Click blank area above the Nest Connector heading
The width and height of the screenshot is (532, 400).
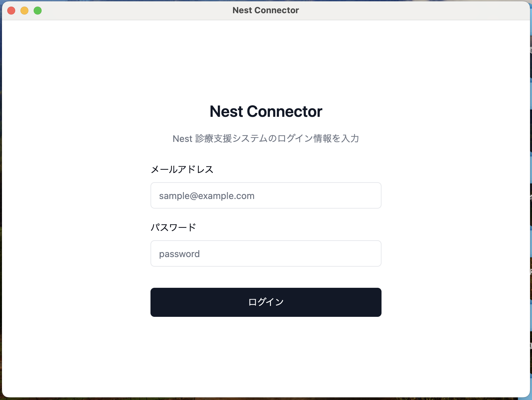[x=266, y=59]
